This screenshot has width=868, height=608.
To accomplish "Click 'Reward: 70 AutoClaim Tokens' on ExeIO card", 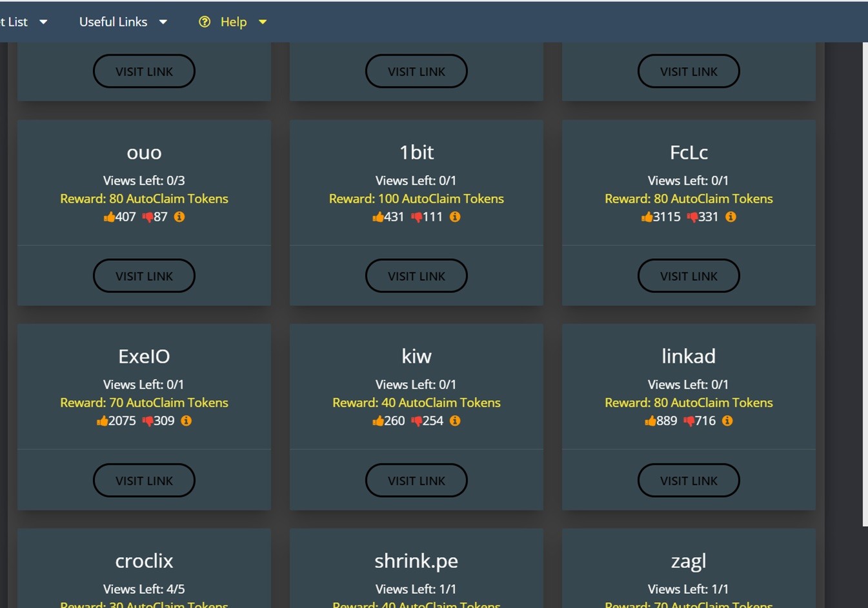I will pyautogui.click(x=144, y=403).
